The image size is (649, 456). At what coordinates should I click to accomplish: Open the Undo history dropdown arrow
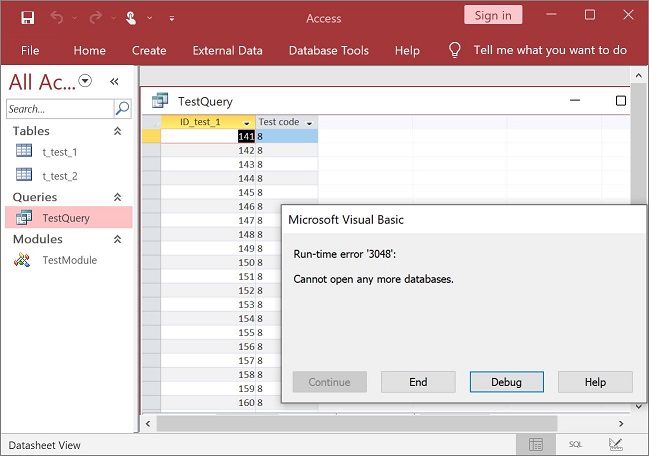click(75, 18)
